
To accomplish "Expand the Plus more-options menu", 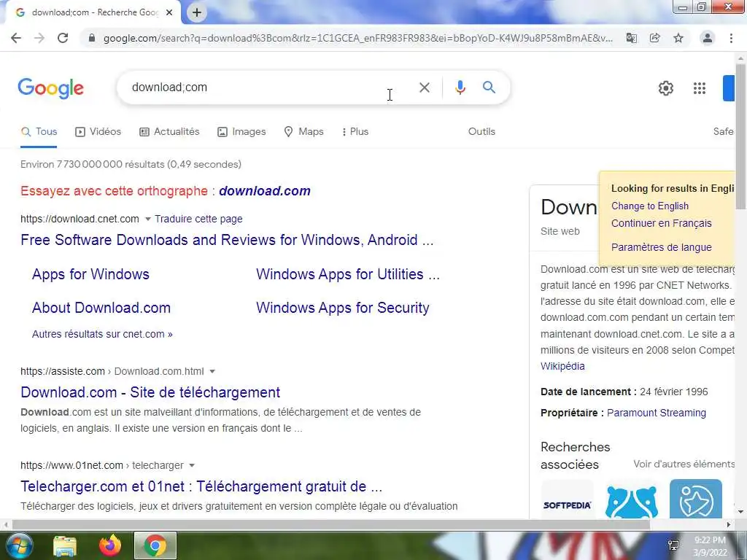I will (355, 132).
